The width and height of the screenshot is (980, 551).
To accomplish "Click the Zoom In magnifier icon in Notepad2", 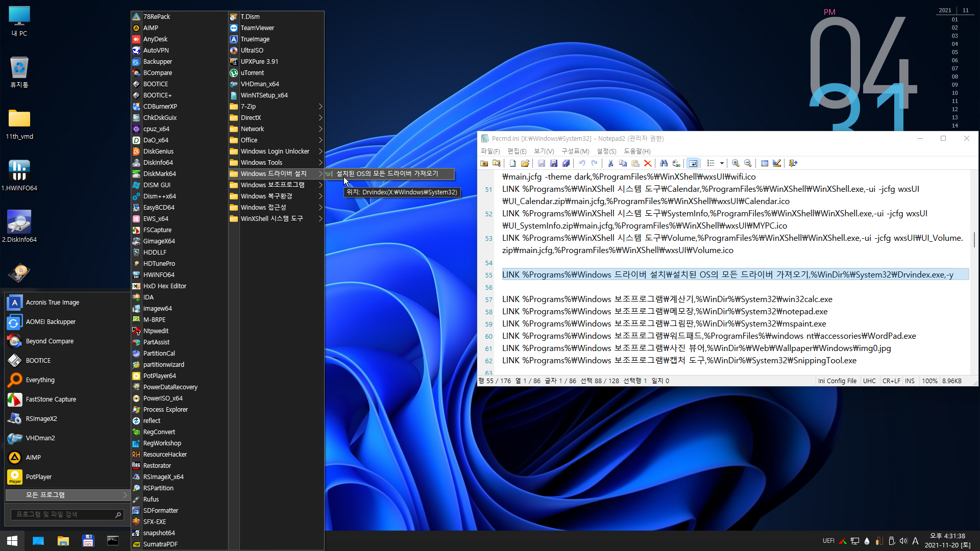I will (x=736, y=163).
